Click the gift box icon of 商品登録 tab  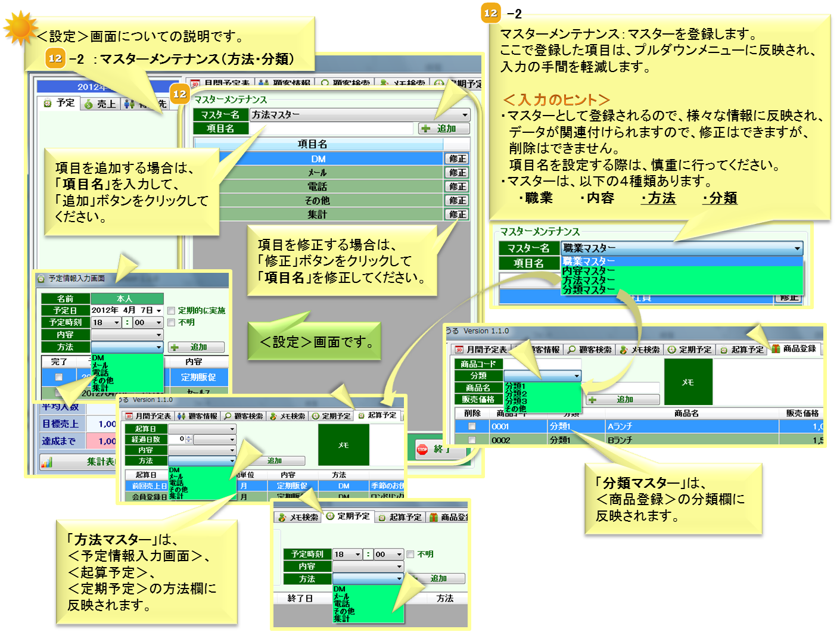(x=776, y=349)
